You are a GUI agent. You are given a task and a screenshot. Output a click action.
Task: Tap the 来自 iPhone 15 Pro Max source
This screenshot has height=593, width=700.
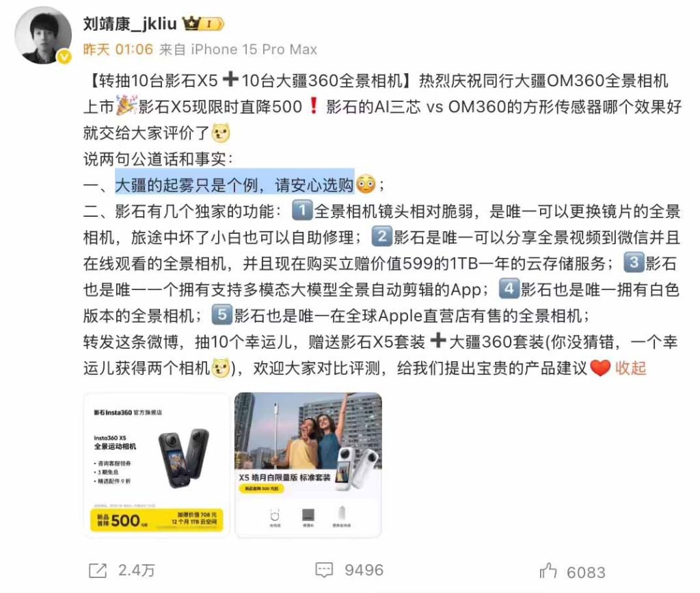tap(238, 49)
